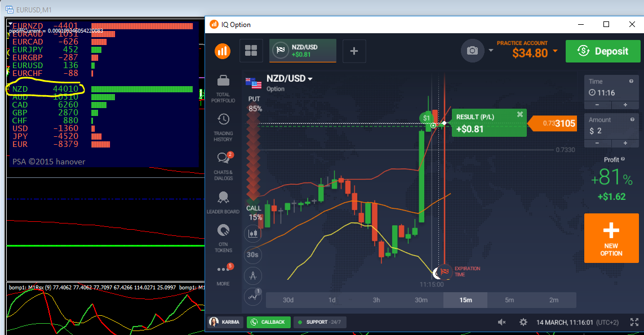Image resolution: width=644 pixels, height=335 pixels.
Task: Decrease the expiration Time with minus
Action: click(x=598, y=105)
